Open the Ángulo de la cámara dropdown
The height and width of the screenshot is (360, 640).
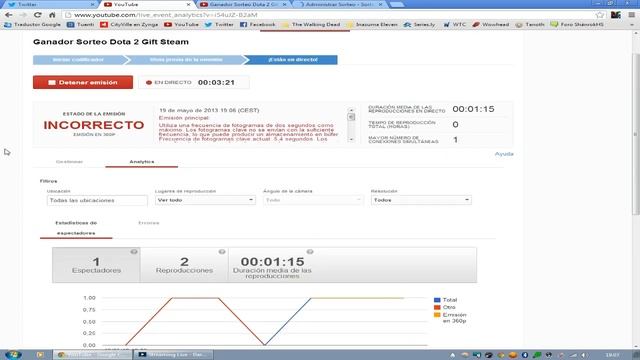click(313, 200)
